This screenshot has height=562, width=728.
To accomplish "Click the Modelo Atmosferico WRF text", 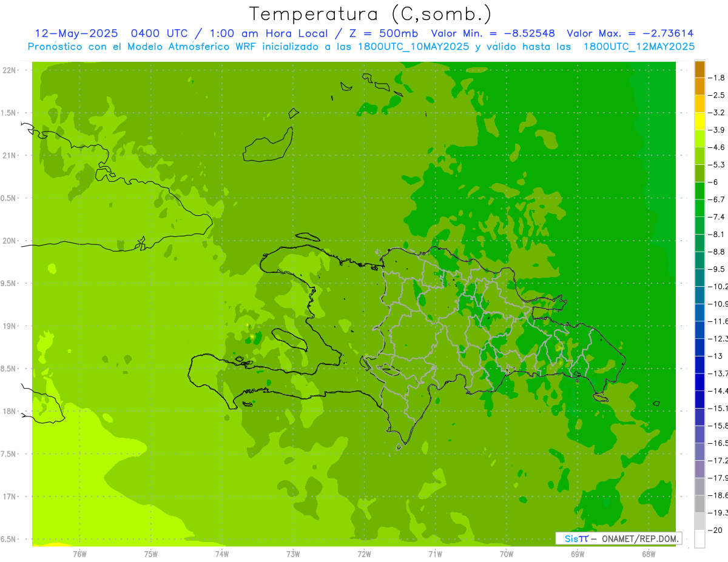I will tap(192, 47).
